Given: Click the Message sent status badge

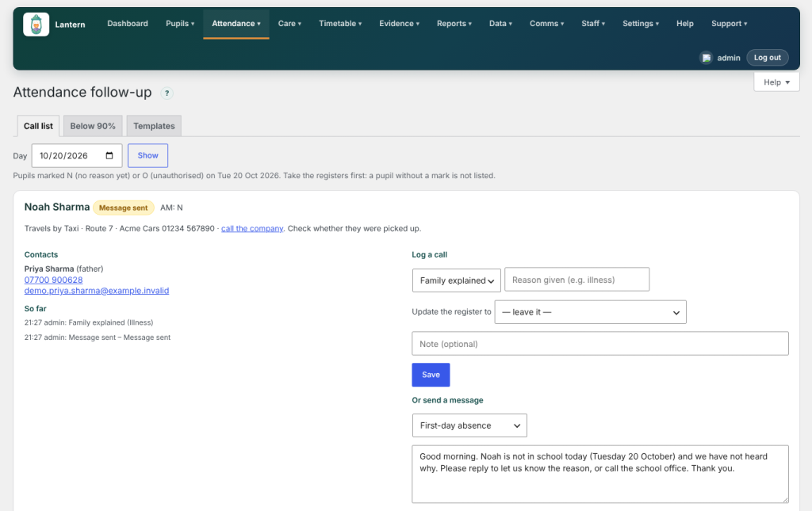Looking at the screenshot, I should [123, 208].
